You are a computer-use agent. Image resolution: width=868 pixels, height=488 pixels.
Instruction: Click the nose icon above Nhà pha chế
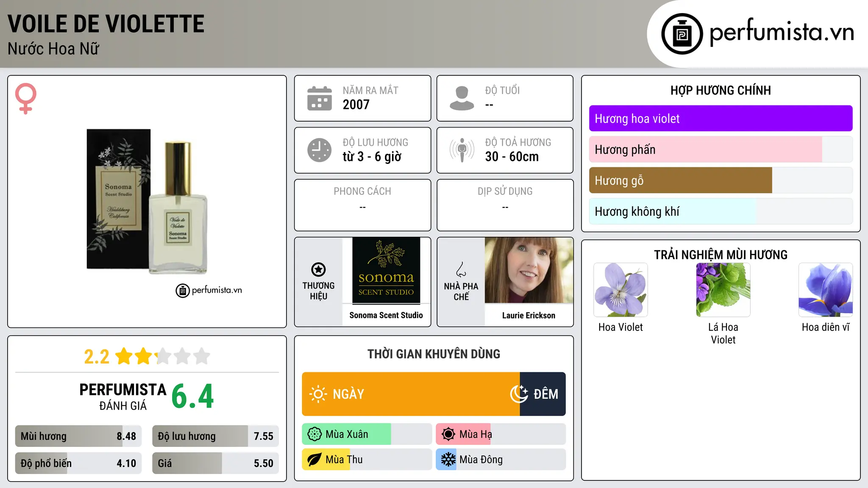point(461,269)
